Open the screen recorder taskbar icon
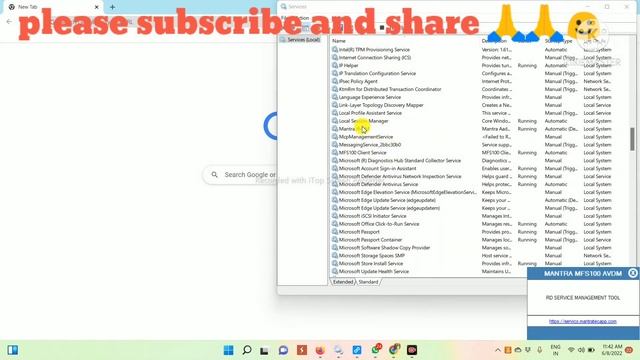The image size is (640, 360). pyautogui.click(x=412, y=350)
